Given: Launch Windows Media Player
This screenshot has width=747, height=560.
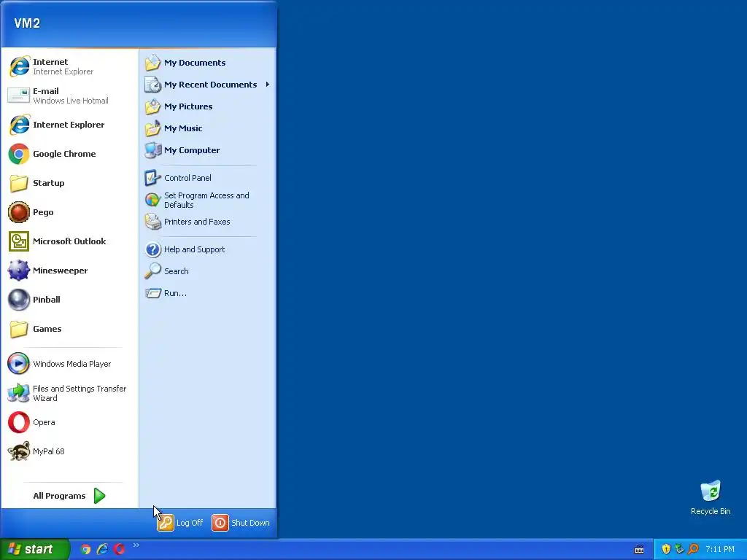Looking at the screenshot, I should tap(69, 364).
